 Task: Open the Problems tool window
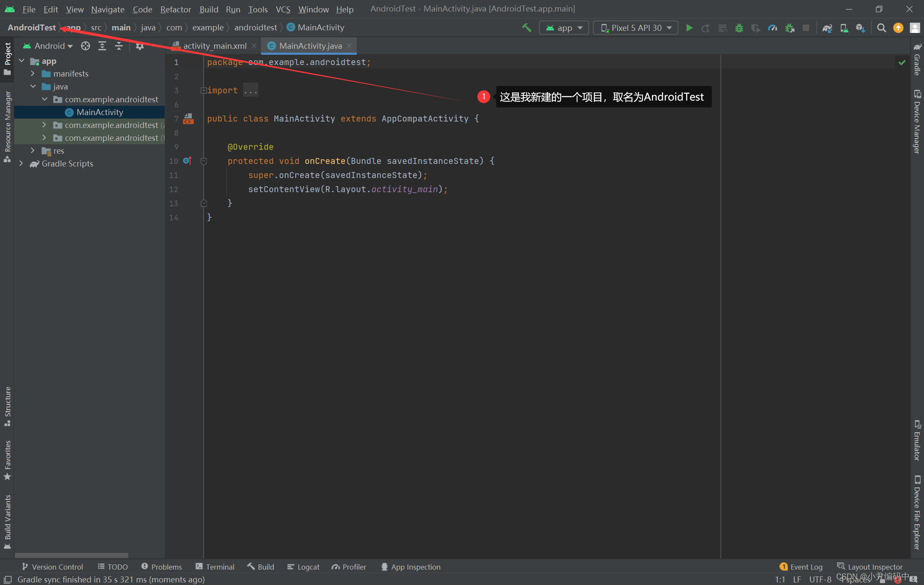162,567
